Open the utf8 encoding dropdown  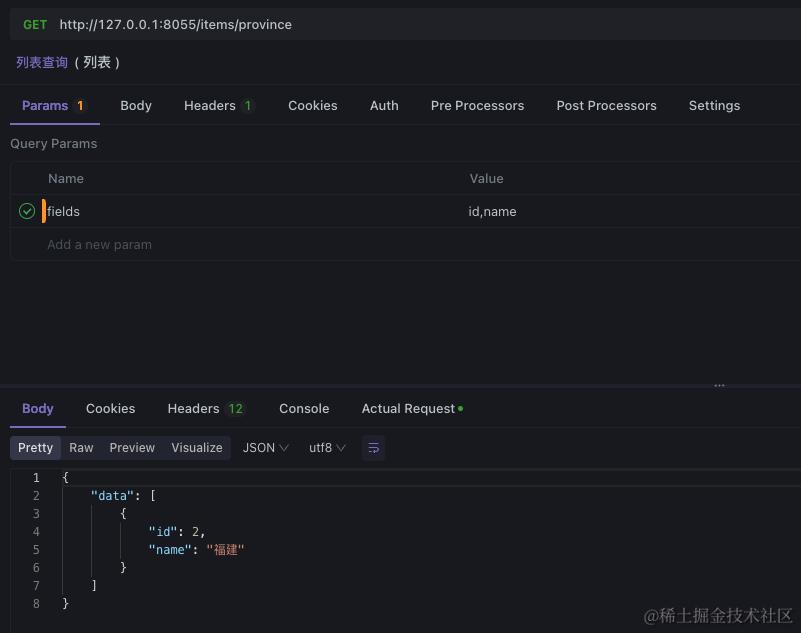(x=327, y=448)
